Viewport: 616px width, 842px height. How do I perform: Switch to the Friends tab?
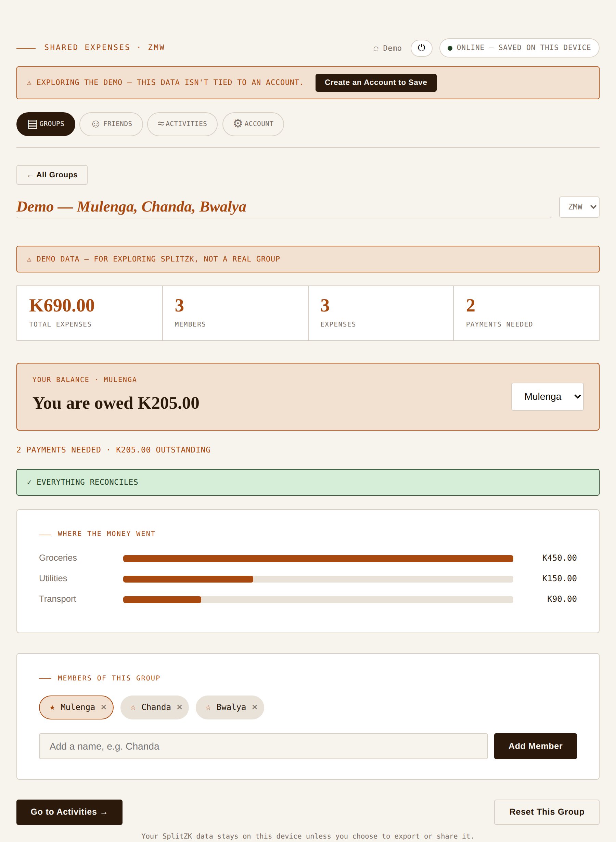pyautogui.click(x=111, y=124)
